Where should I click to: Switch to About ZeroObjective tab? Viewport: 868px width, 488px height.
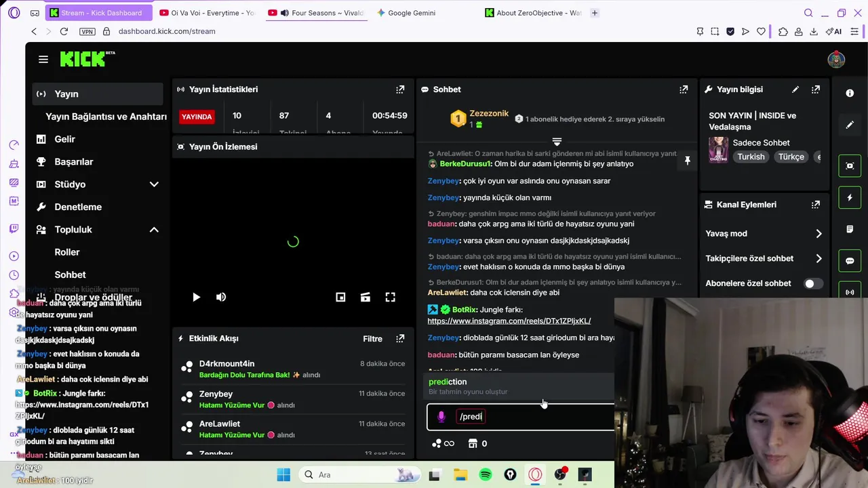[532, 13]
